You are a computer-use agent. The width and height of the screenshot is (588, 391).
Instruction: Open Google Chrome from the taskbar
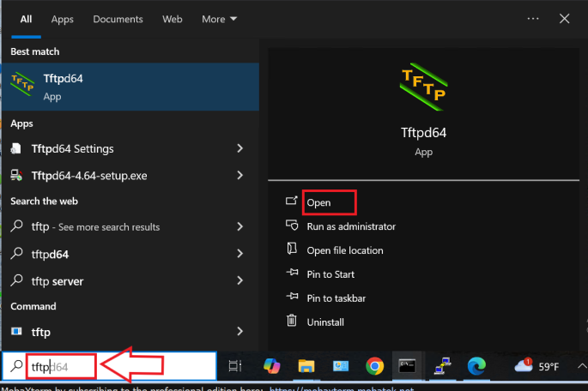point(374,366)
